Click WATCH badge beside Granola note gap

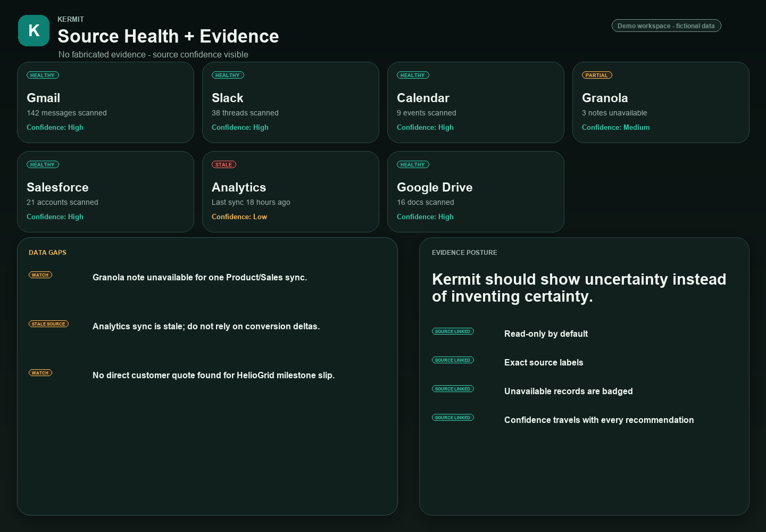tap(40, 275)
